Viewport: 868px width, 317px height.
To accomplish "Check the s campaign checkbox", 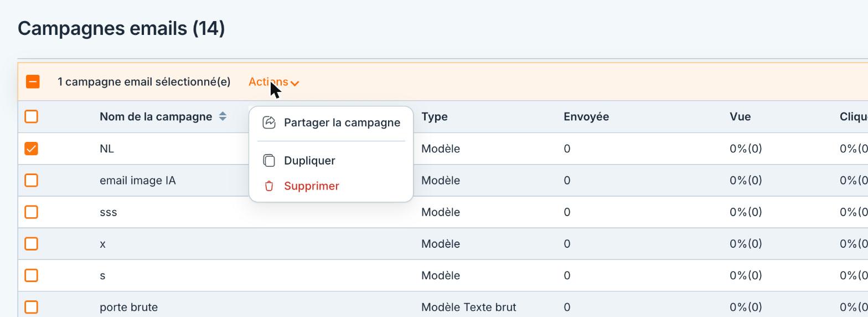I will pos(32,275).
